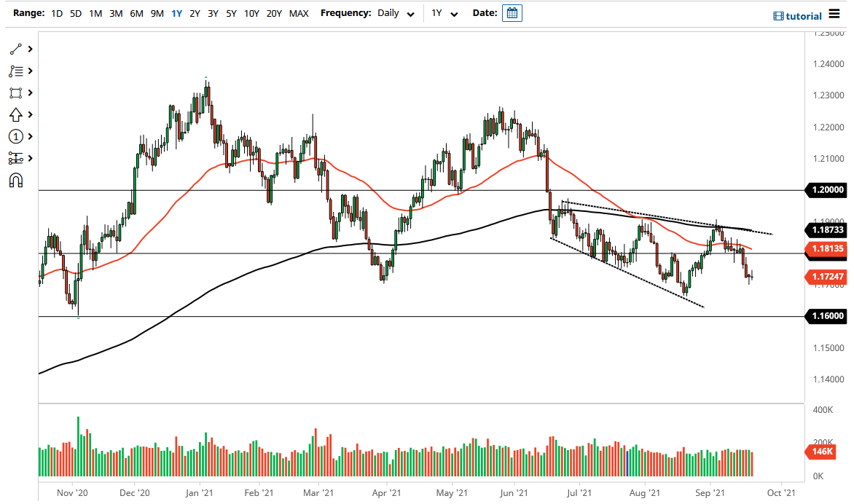The height and width of the screenshot is (504, 854).
Task: Expand the arrow marker tool options
Action: coord(31,115)
